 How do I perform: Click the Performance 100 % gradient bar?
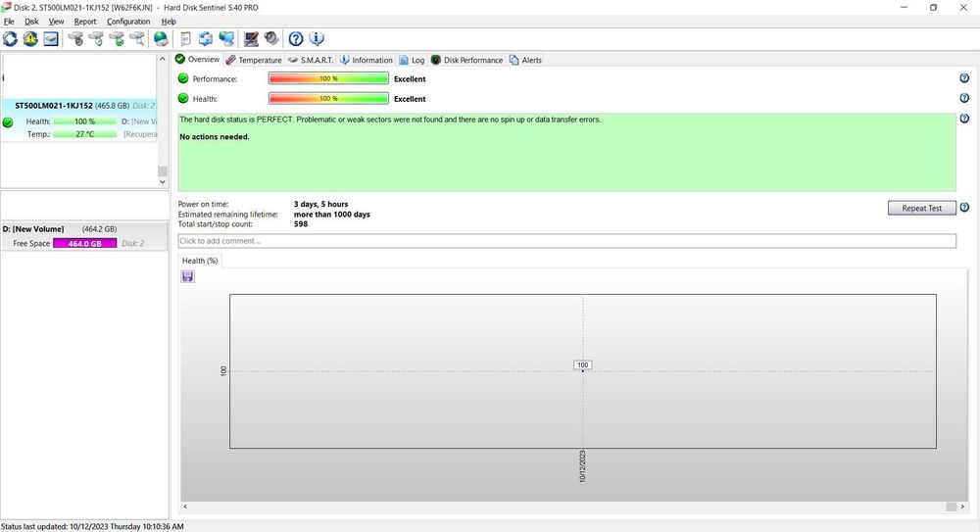pyautogui.click(x=328, y=78)
